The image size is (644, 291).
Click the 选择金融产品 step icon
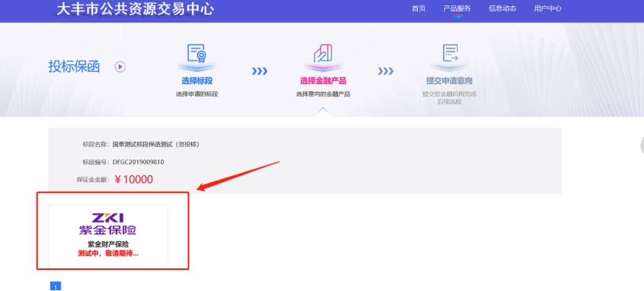click(323, 54)
